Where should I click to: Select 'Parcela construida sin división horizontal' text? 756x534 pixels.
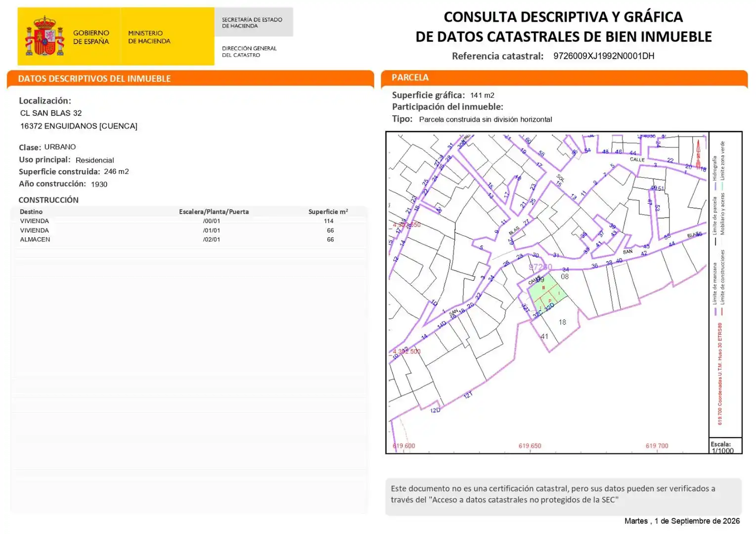point(486,119)
